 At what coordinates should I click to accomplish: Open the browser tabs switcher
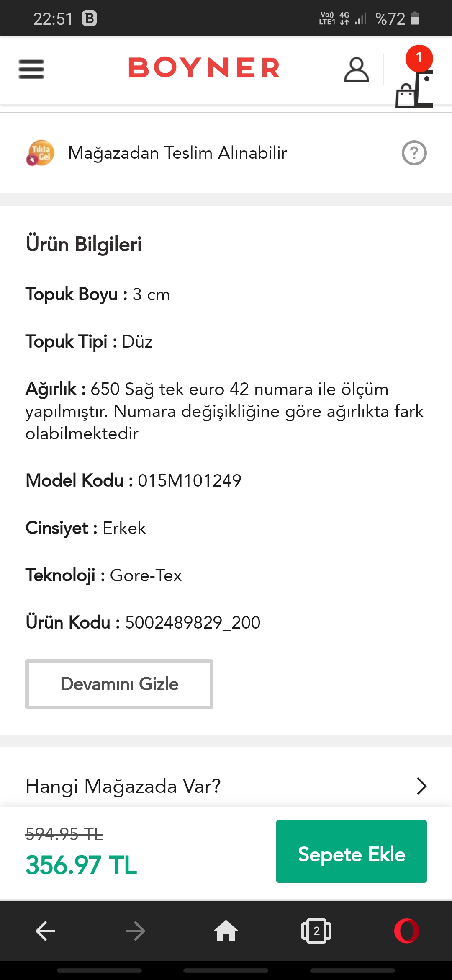[x=316, y=931]
